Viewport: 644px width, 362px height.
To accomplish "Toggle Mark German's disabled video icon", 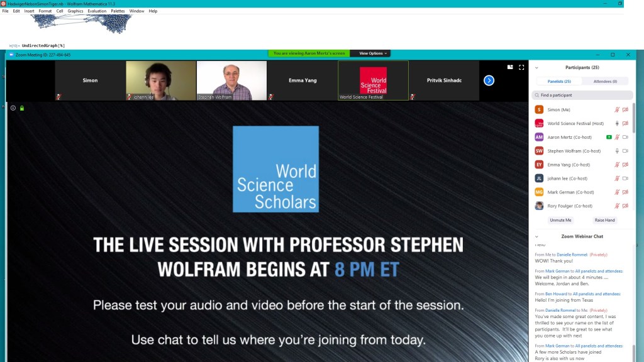I will (x=625, y=192).
